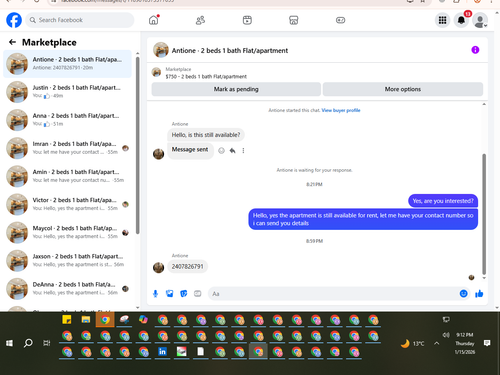Open Imran conversation in chat list
Screen dimensions: 500x375
(x=68, y=148)
